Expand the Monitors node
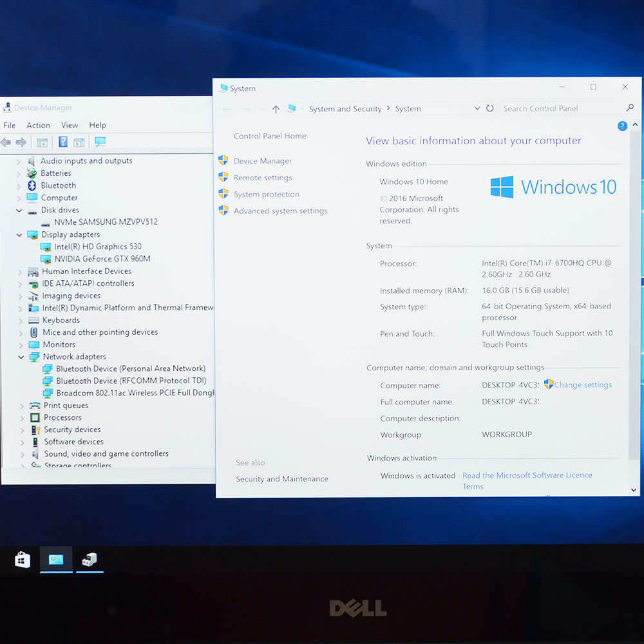Viewport: 644px width, 644px height. [x=21, y=345]
